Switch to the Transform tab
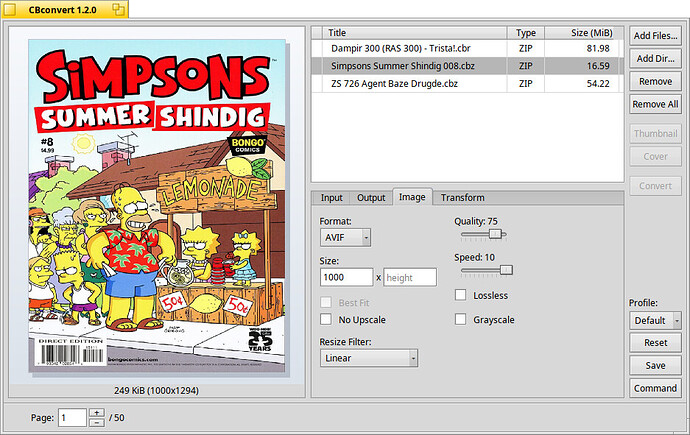Image resolution: width=690 pixels, height=435 pixels. coord(462,198)
